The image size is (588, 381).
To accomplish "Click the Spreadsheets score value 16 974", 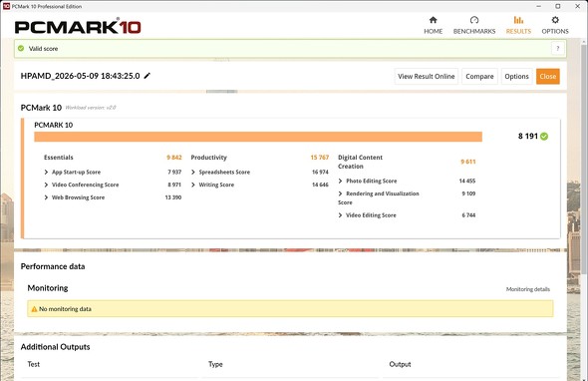I will [320, 172].
